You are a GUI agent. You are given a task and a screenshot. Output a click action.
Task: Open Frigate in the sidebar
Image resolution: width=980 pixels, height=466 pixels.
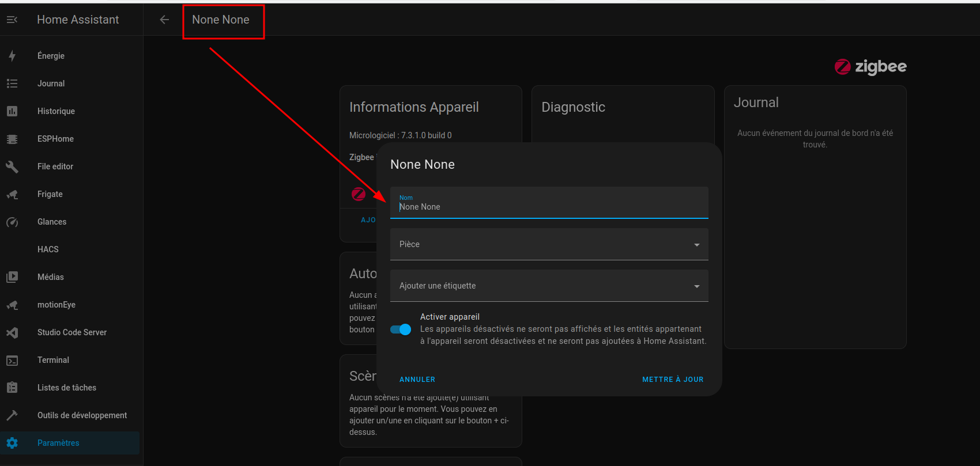click(x=70, y=194)
